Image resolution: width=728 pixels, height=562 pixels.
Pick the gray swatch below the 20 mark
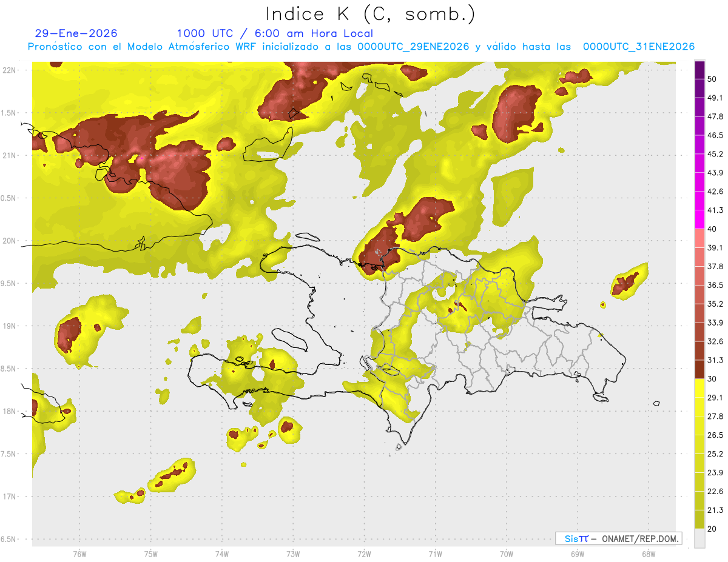(699, 538)
